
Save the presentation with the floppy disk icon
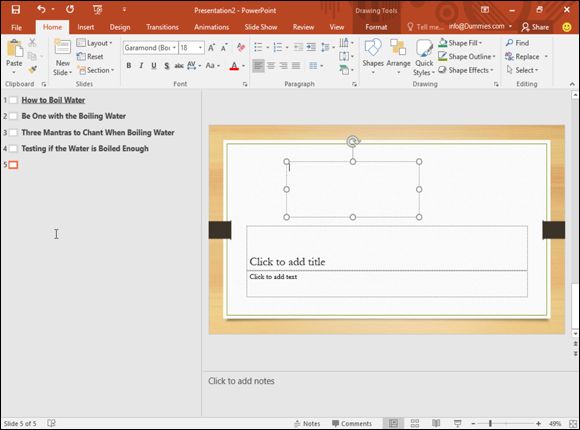[x=16, y=10]
